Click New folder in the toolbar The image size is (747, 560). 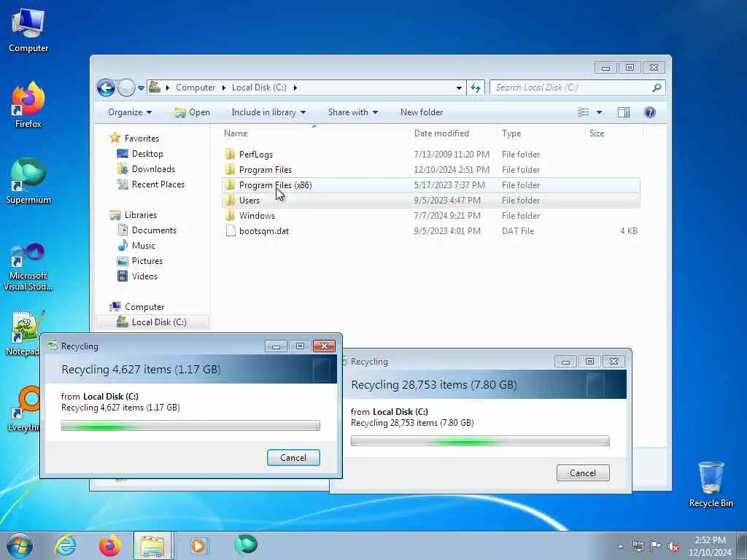click(422, 112)
